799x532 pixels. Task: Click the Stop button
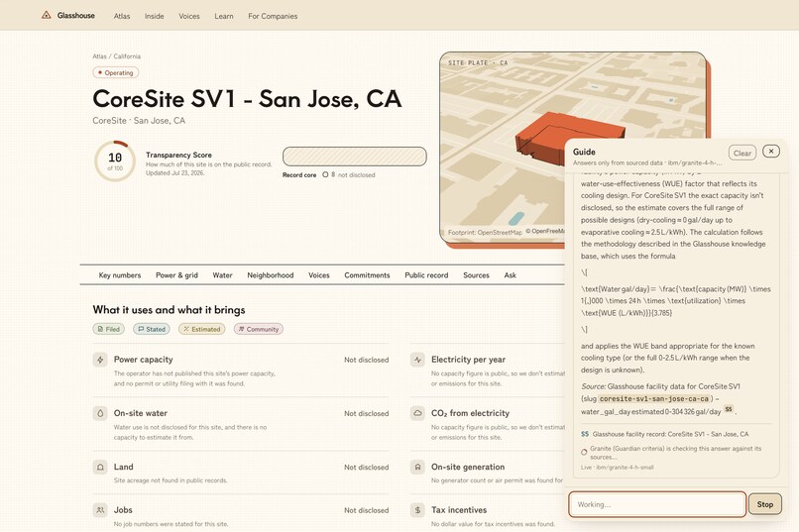tap(765, 504)
